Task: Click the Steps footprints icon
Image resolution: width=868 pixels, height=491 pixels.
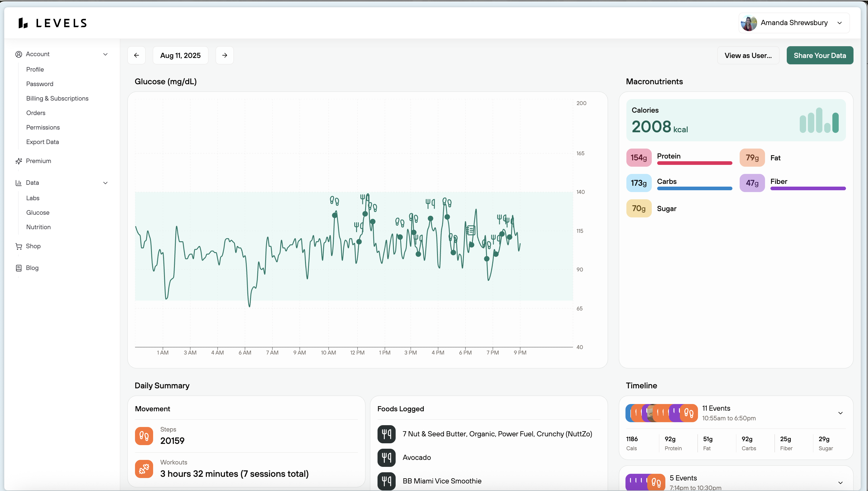Action: [144, 436]
